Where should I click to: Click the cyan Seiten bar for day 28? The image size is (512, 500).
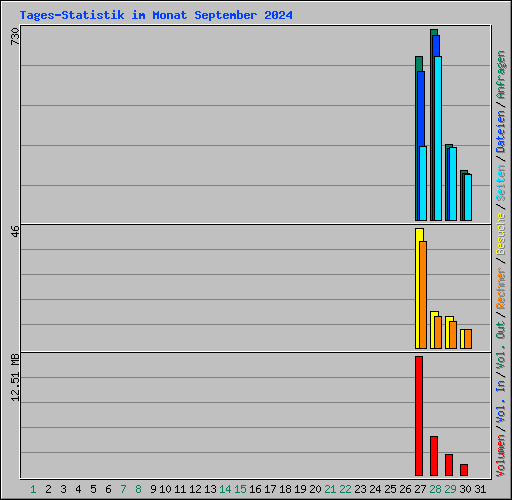(x=438, y=138)
